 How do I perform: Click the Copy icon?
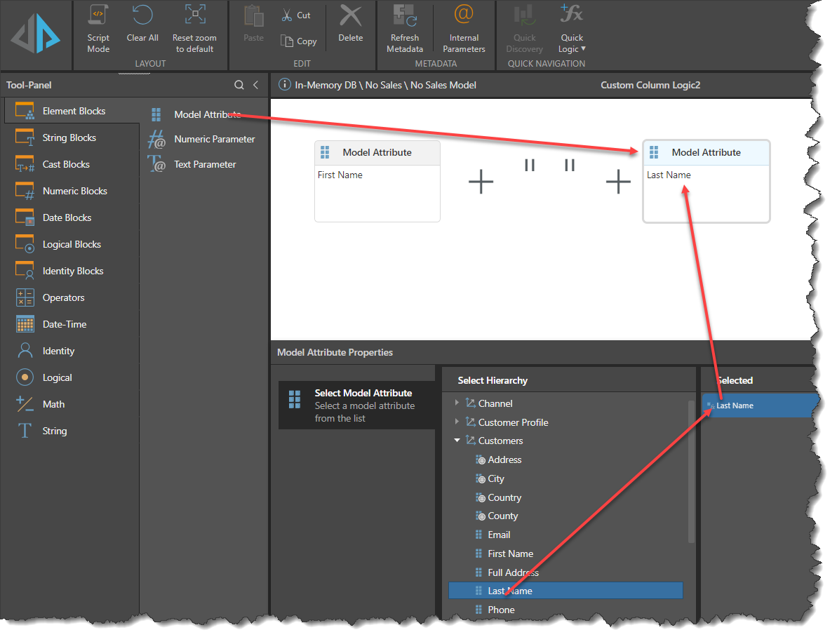point(287,41)
